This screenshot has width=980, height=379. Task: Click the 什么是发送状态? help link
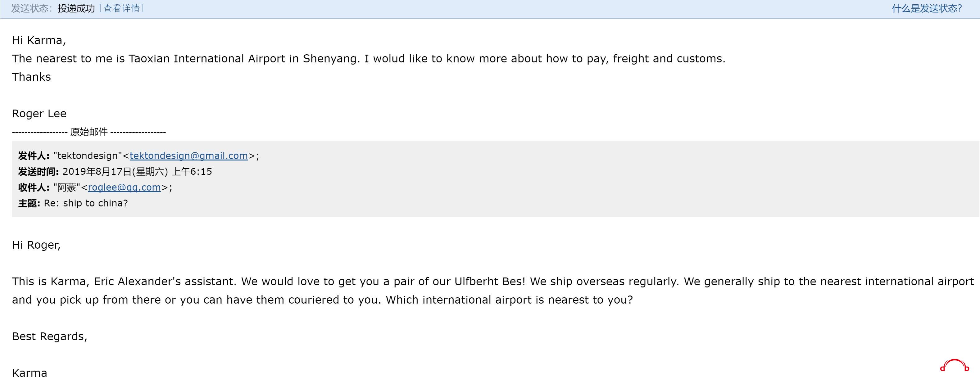coord(927,8)
